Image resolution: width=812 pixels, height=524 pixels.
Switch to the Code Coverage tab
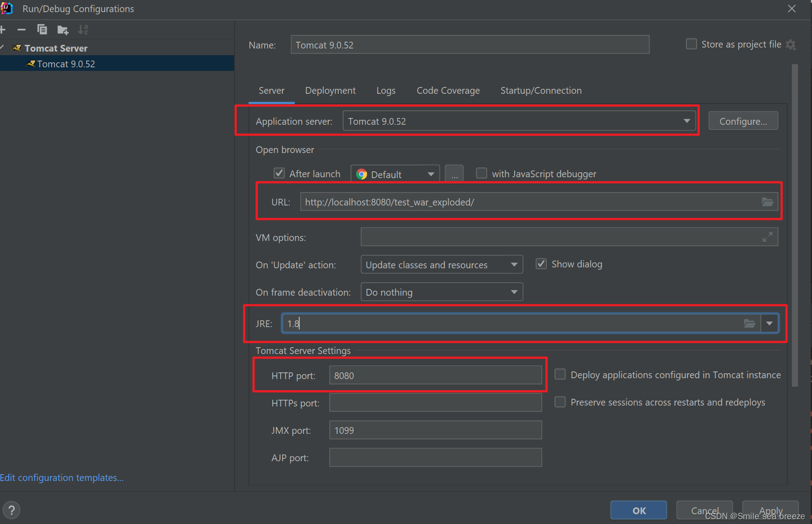[x=448, y=91]
